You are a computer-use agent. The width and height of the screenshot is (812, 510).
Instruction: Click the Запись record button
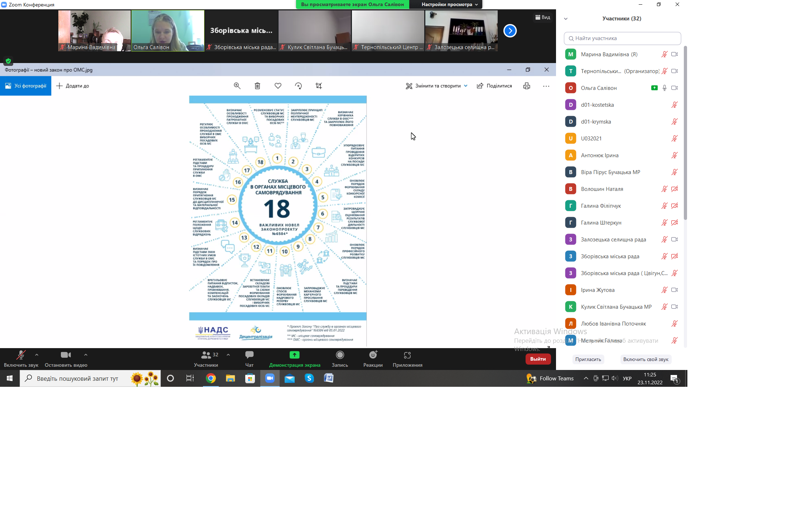[x=340, y=359]
